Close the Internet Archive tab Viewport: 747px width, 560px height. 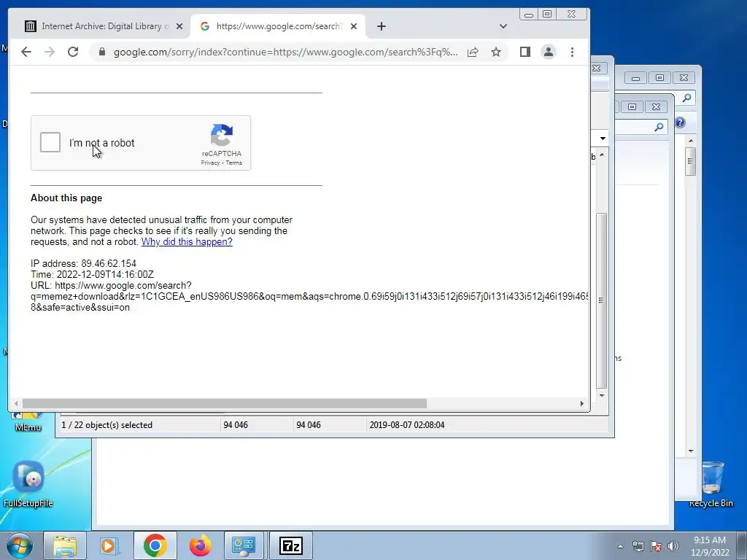[179, 26]
